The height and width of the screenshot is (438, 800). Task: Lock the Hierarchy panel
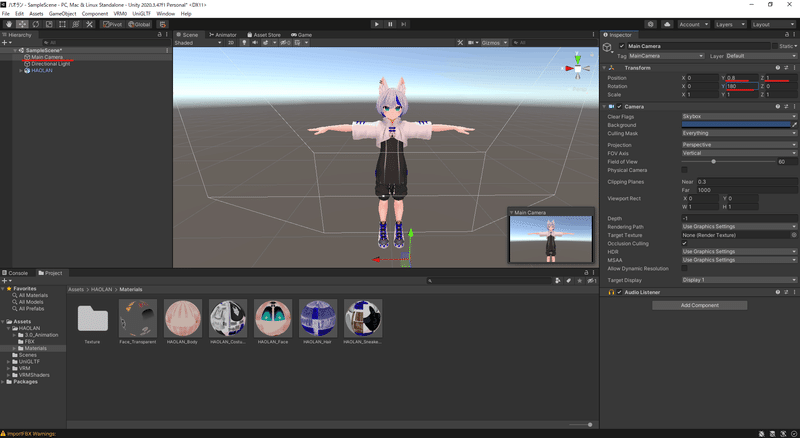click(159, 35)
